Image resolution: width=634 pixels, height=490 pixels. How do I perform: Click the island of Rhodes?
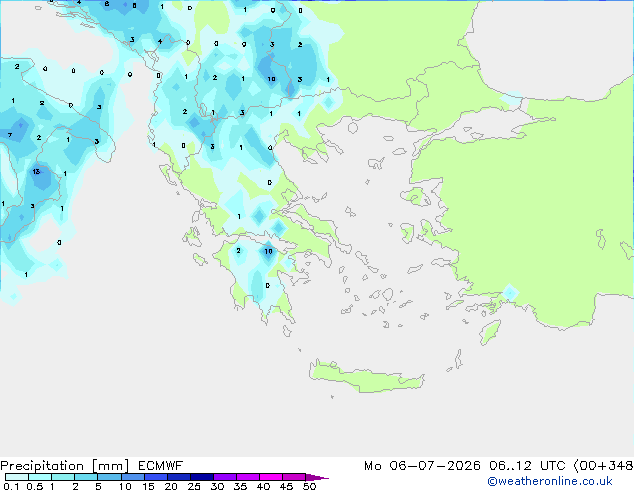coord(490,332)
